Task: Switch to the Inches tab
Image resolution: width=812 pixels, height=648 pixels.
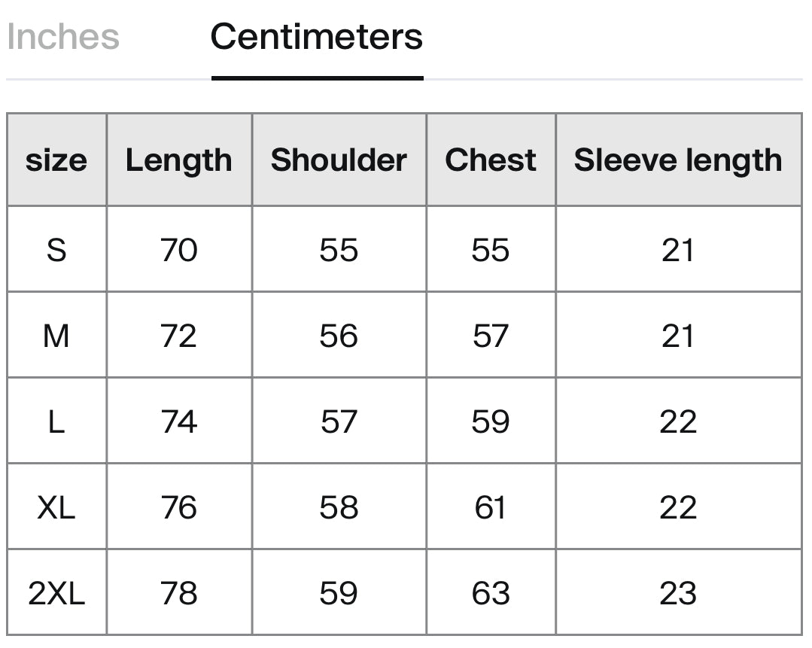Action: click(63, 38)
